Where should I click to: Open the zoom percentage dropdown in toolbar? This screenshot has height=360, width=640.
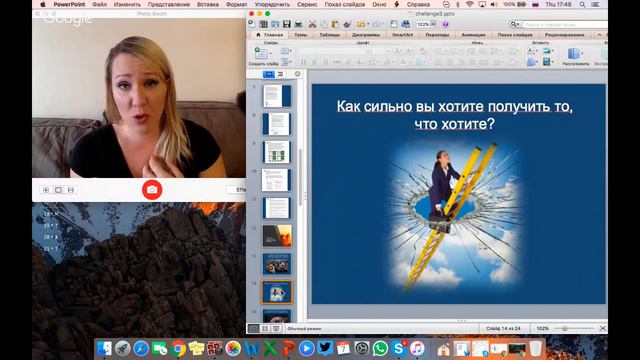433,24
